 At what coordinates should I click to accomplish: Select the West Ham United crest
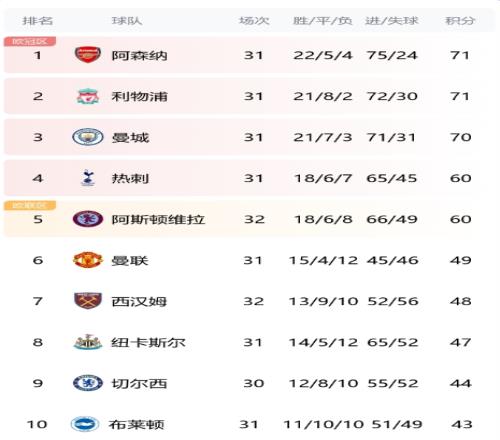88,301
